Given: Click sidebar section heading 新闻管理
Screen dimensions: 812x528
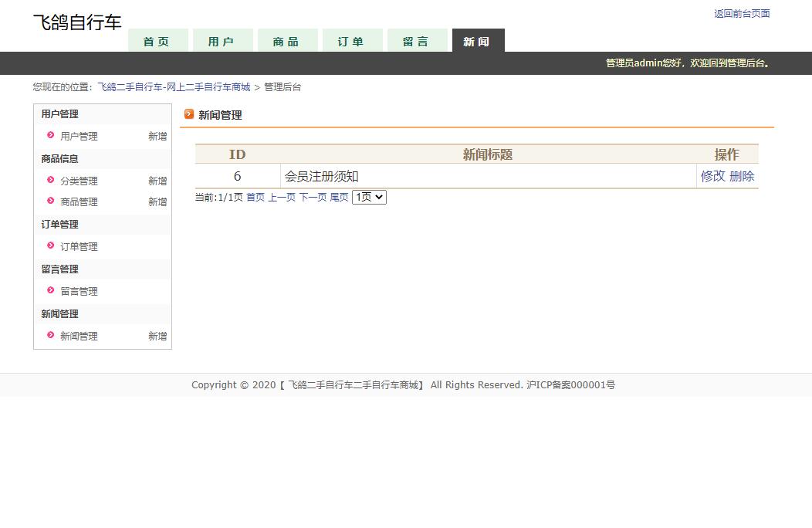Looking at the screenshot, I should point(59,314).
